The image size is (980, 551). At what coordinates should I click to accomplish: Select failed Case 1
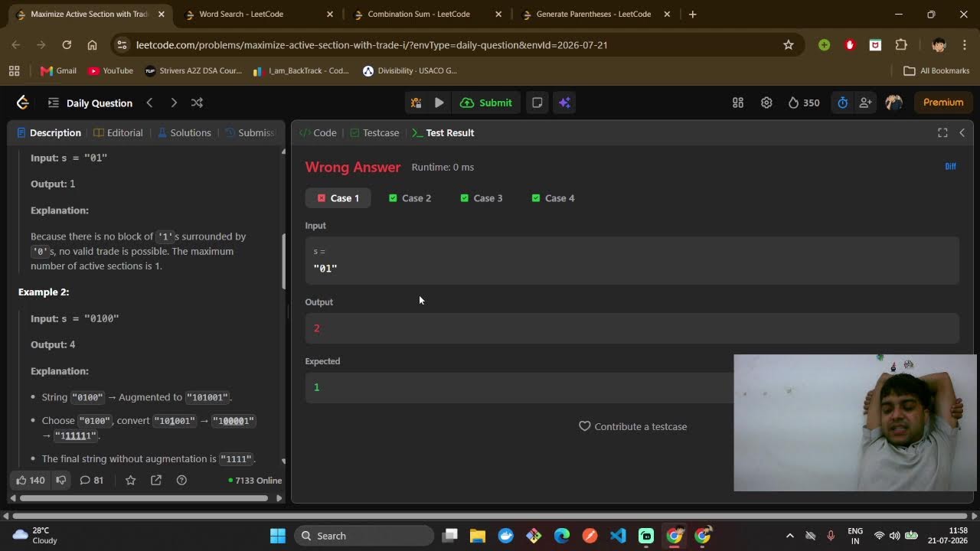click(x=338, y=198)
